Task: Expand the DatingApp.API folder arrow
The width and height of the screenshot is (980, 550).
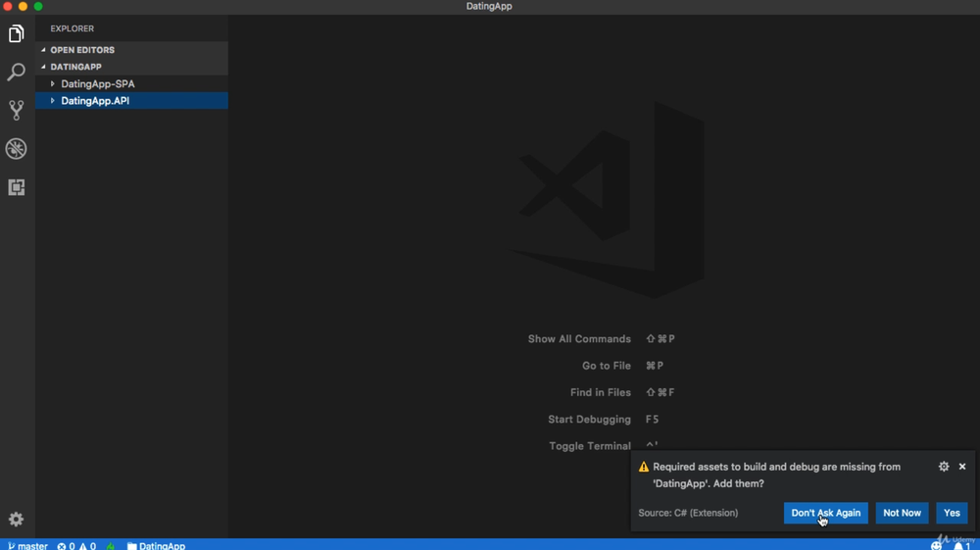Action: coord(53,101)
